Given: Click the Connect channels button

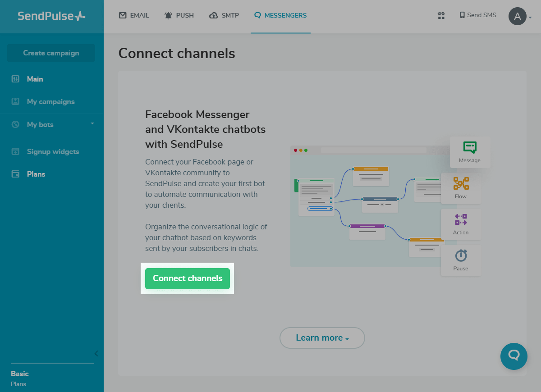Looking at the screenshot, I should pyautogui.click(x=188, y=278).
